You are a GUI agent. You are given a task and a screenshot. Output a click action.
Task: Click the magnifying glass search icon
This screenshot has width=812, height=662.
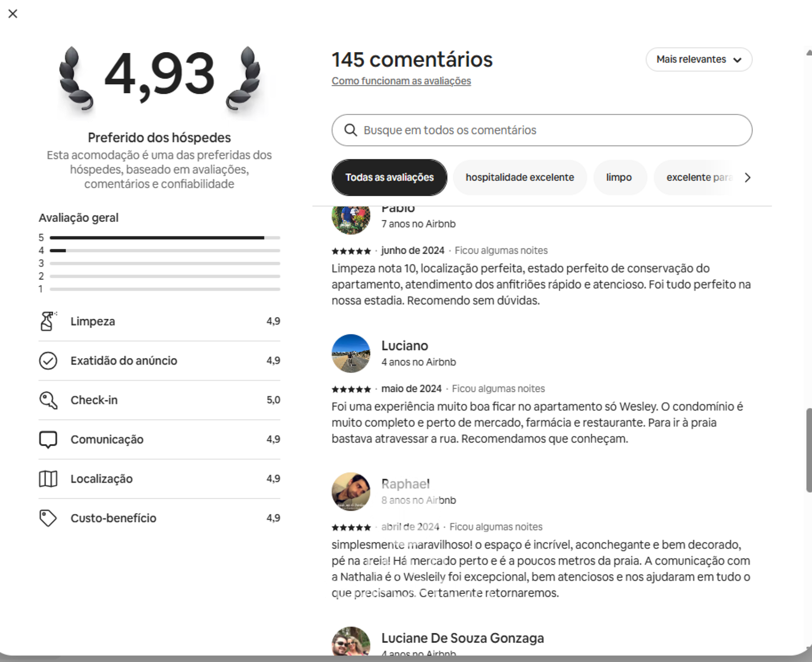(x=350, y=130)
